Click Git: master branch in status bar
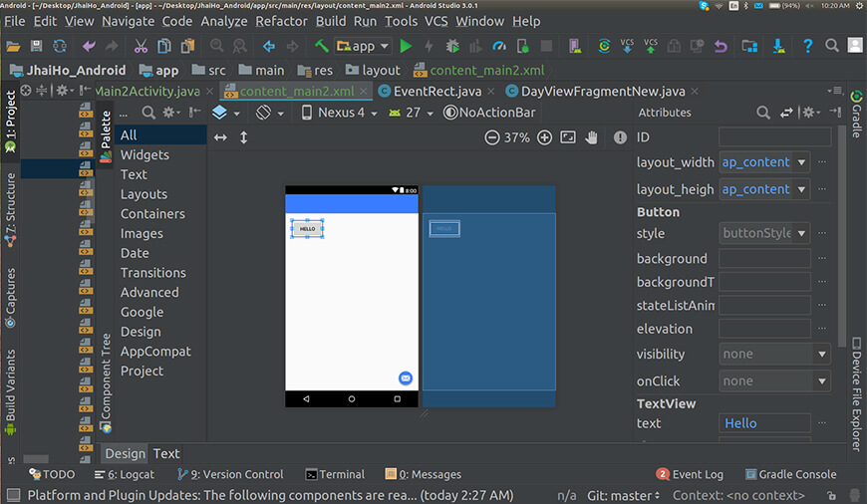This screenshot has height=504, width=867. coord(624,496)
